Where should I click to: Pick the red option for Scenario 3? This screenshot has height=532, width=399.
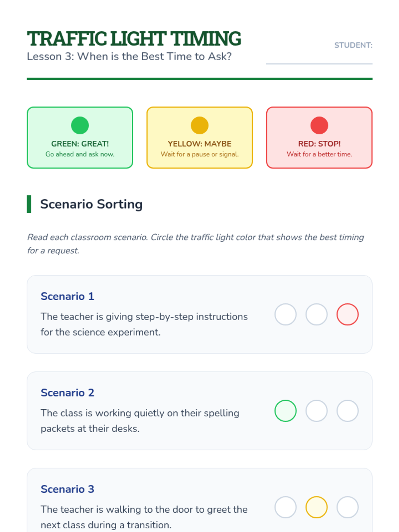[347, 507]
